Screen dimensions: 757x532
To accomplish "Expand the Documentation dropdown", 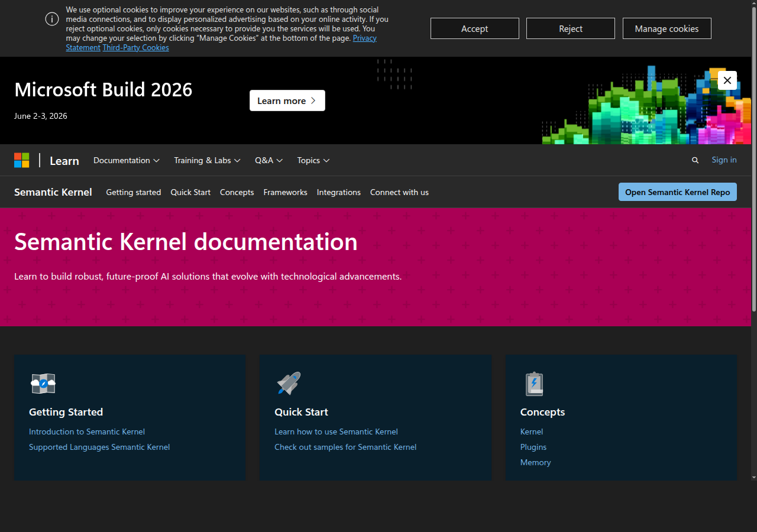I will point(127,160).
